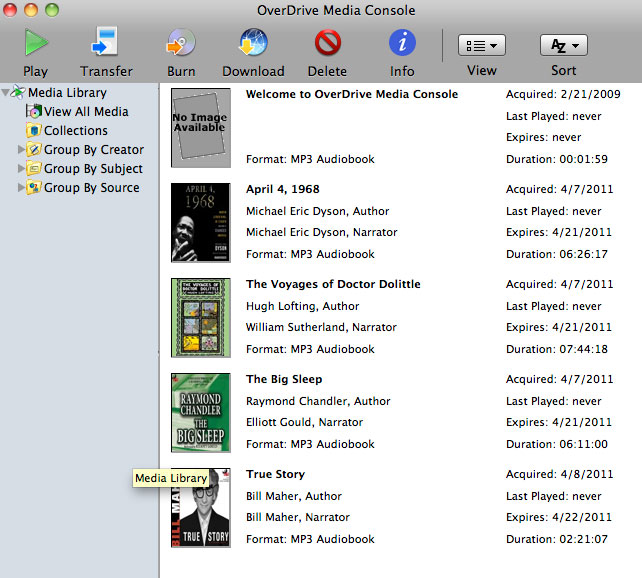Click the Group By Subject folder icon

coord(34,168)
